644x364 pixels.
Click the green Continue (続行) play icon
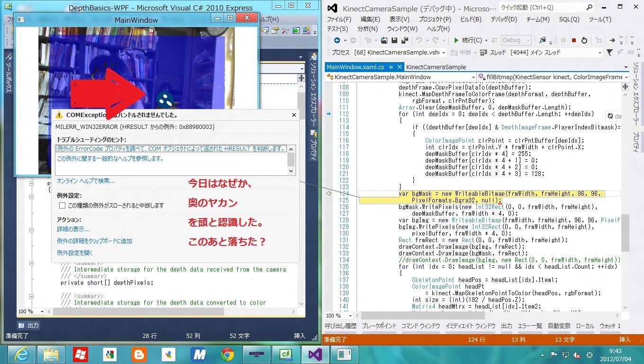click(x=456, y=40)
